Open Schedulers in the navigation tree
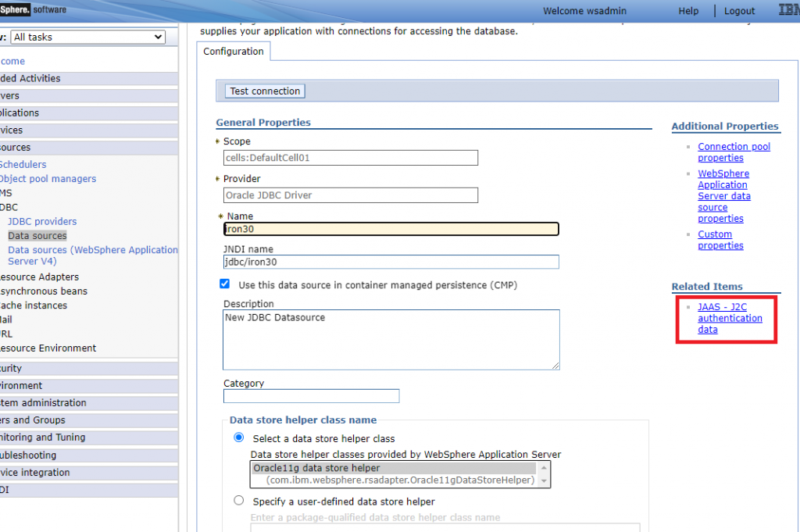 tap(23, 165)
